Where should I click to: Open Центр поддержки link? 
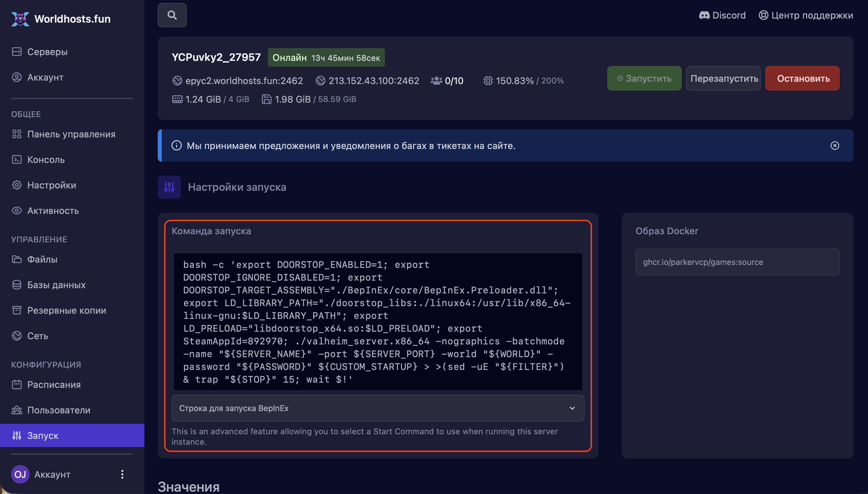pos(806,15)
